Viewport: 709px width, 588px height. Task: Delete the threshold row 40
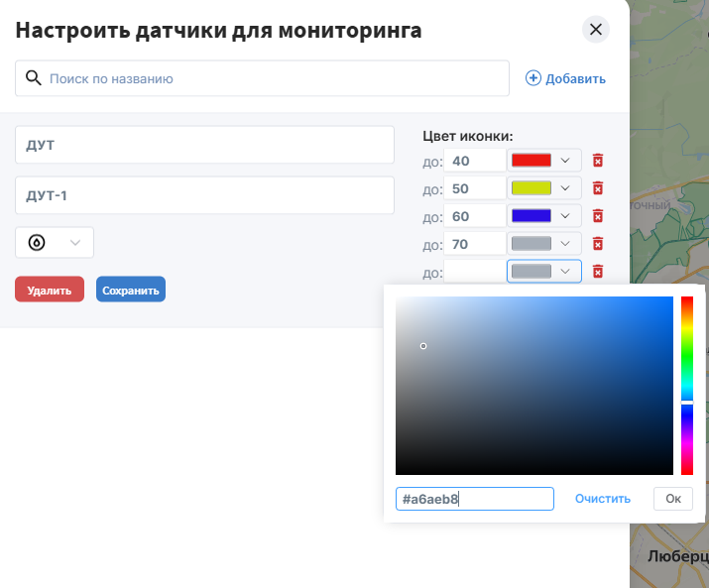click(x=598, y=160)
